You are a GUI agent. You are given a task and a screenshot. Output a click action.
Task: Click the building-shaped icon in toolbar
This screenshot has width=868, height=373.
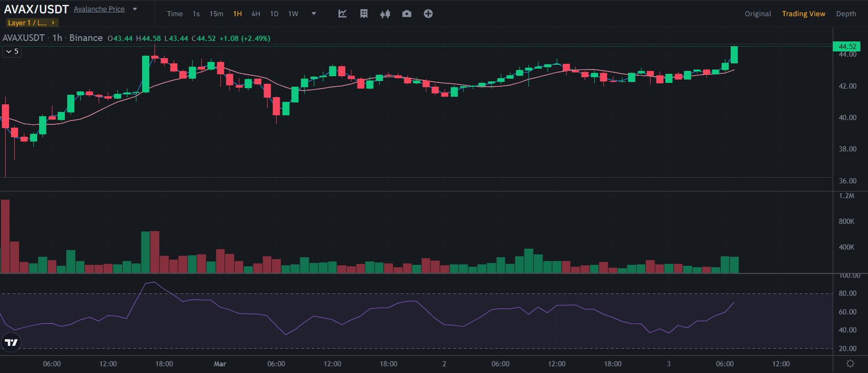[364, 14]
